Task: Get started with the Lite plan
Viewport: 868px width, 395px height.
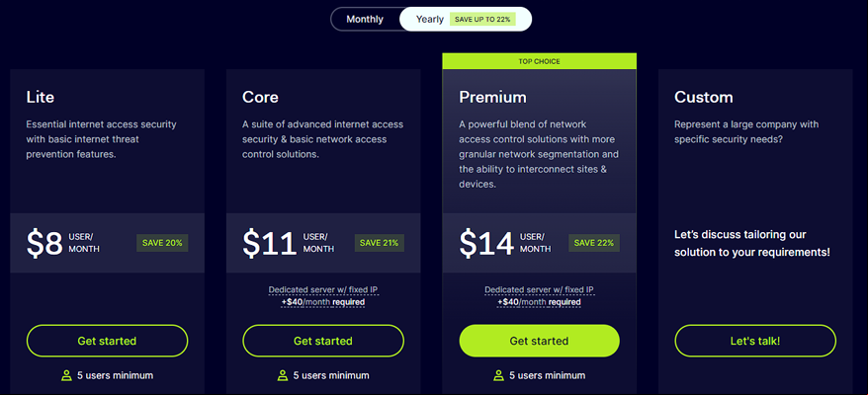Action: (107, 341)
